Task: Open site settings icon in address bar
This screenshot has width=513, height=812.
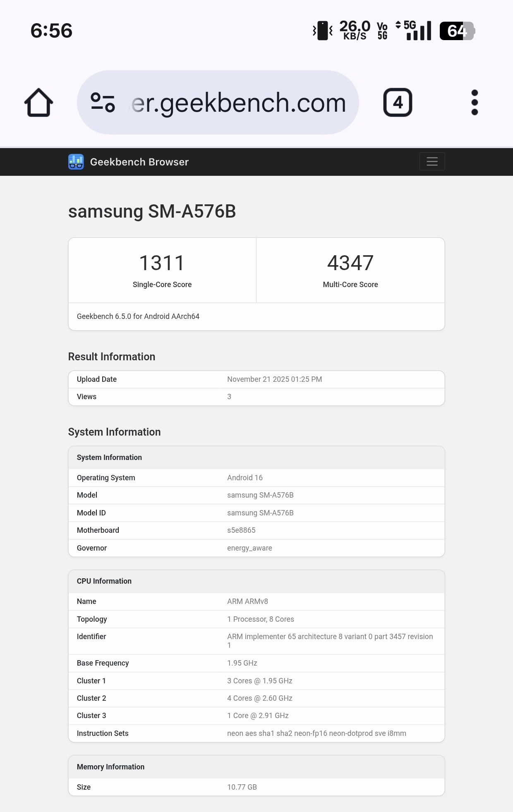Action: click(103, 103)
